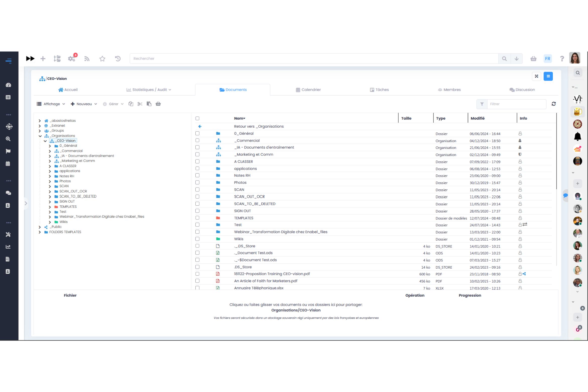Click the expand fullscreen arrows icon
This screenshot has height=392, width=588.
[x=536, y=76]
